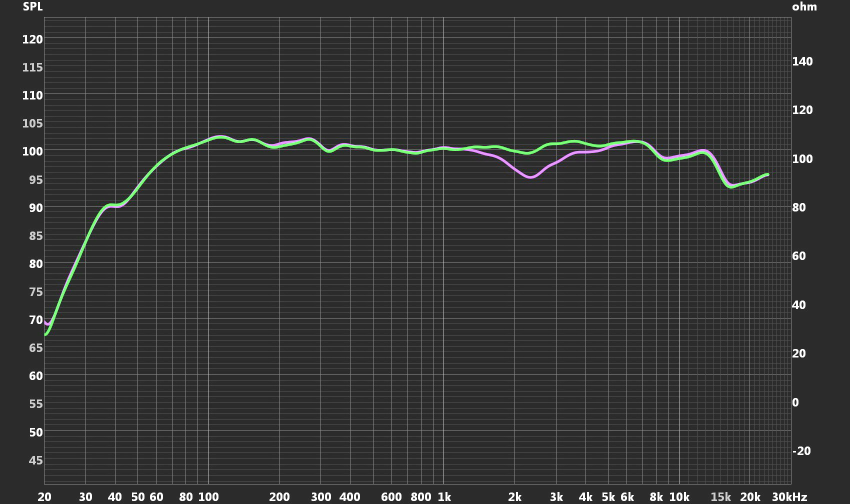Click the 300 frequency axis label

(321, 497)
